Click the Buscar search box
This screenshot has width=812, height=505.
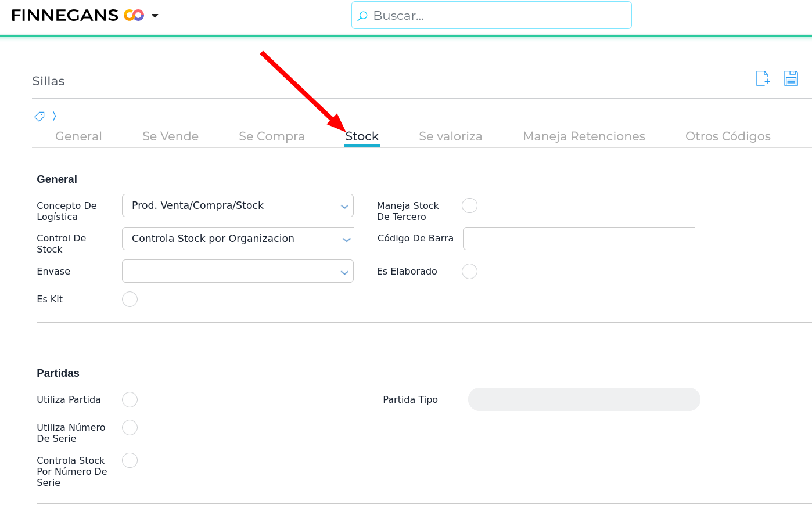click(500, 16)
